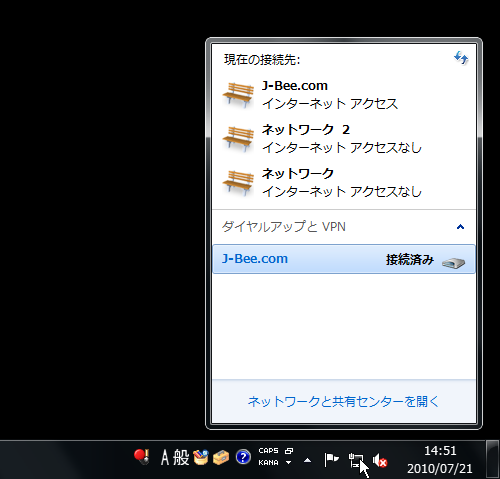Toggle the CAPS lock indicator
Viewport: 500px width, 479px height.
[268, 451]
